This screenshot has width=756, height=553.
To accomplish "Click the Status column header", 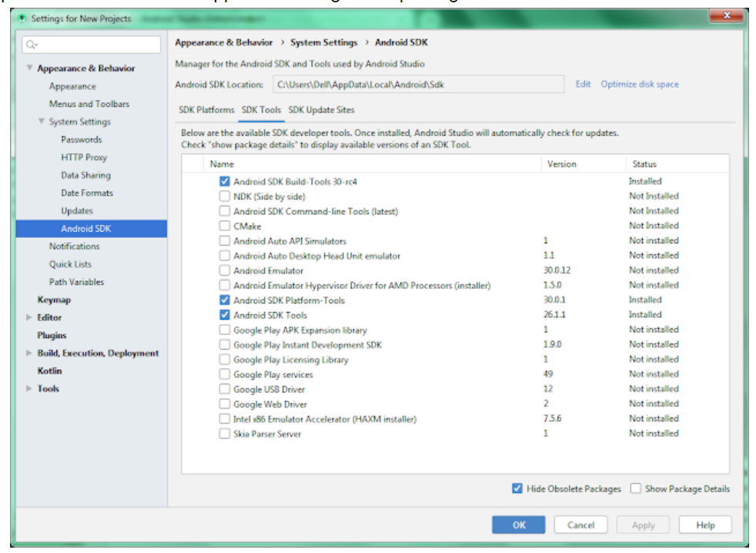I will (x=644, y=164).
